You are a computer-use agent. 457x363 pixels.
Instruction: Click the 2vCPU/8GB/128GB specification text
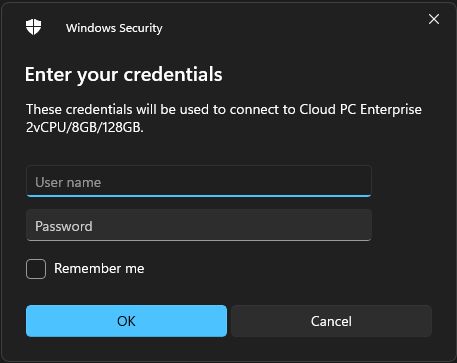[85, 128]
